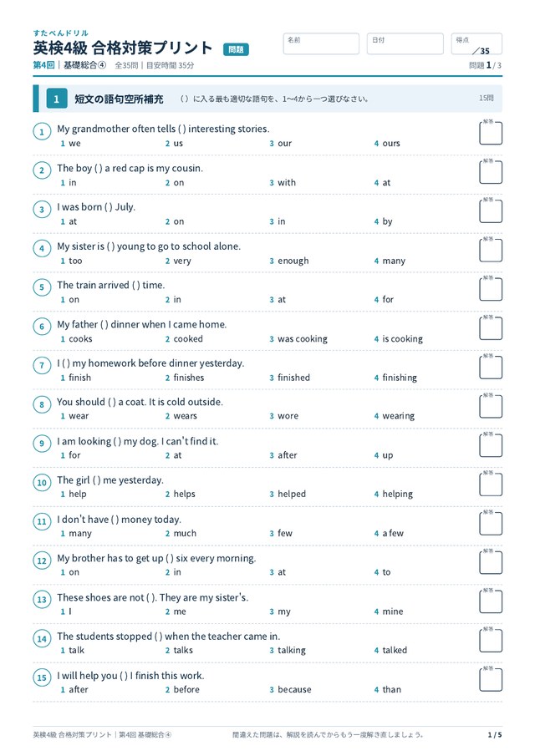Click the 日付 date input box
Screen dimensions: 535x756
tap(405, 44)
